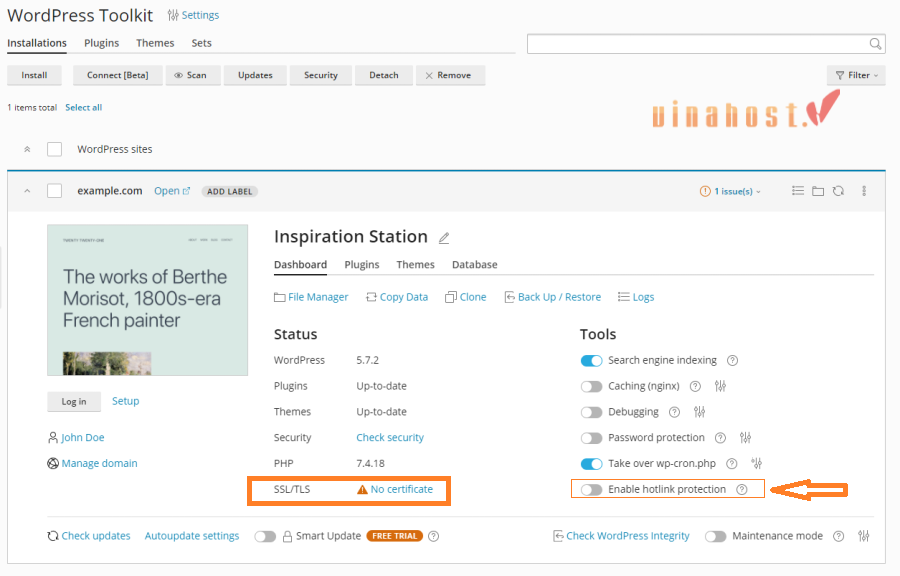
Task: Click the Detach button
Action: coord(384,75)
